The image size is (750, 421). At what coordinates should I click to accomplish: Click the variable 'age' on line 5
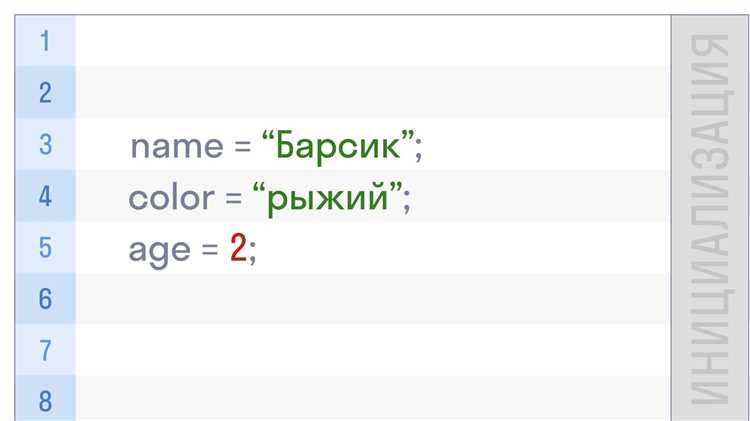[159, 251]
